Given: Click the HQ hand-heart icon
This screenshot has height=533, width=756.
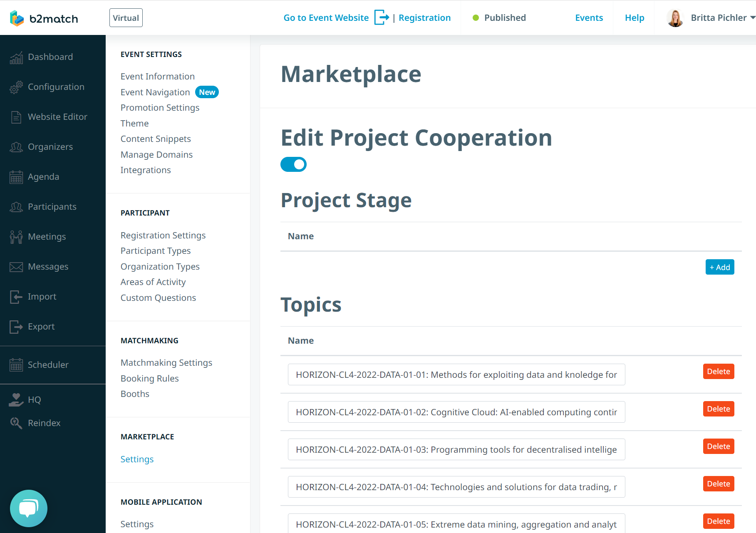Looking at the screenshot, I should (x=16, y=400).
